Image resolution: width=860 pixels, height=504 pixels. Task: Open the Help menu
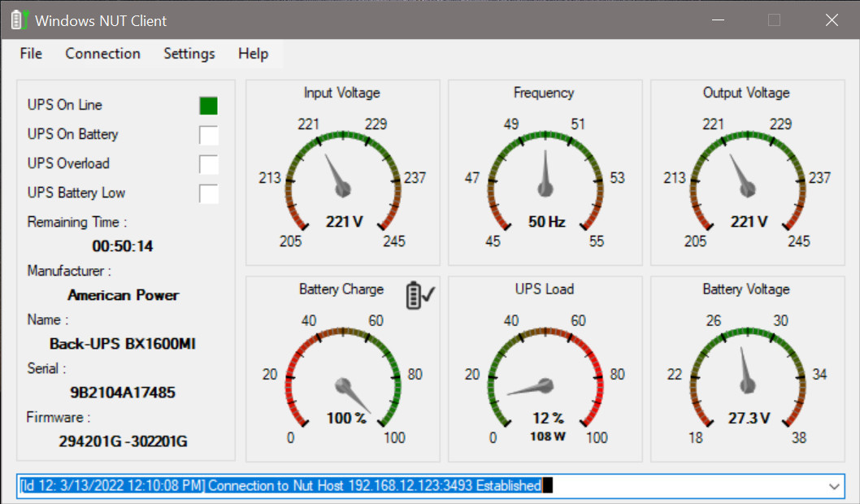[253, 54]
